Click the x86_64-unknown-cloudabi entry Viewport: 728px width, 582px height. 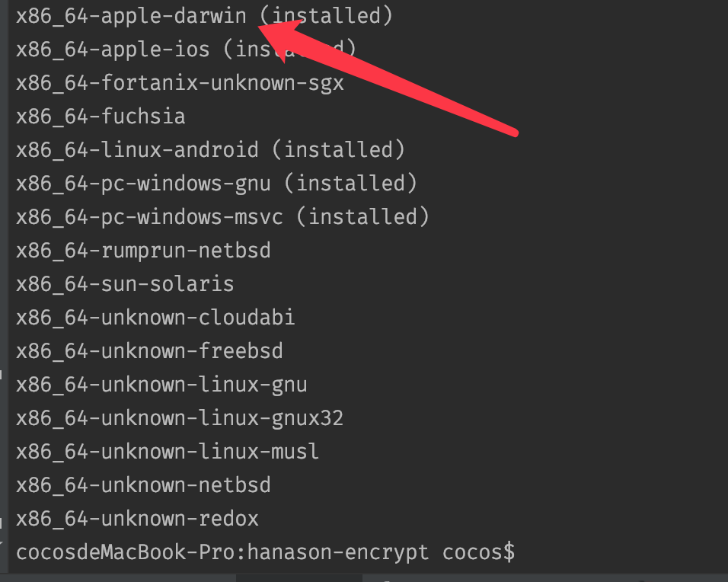pos(155,318)
